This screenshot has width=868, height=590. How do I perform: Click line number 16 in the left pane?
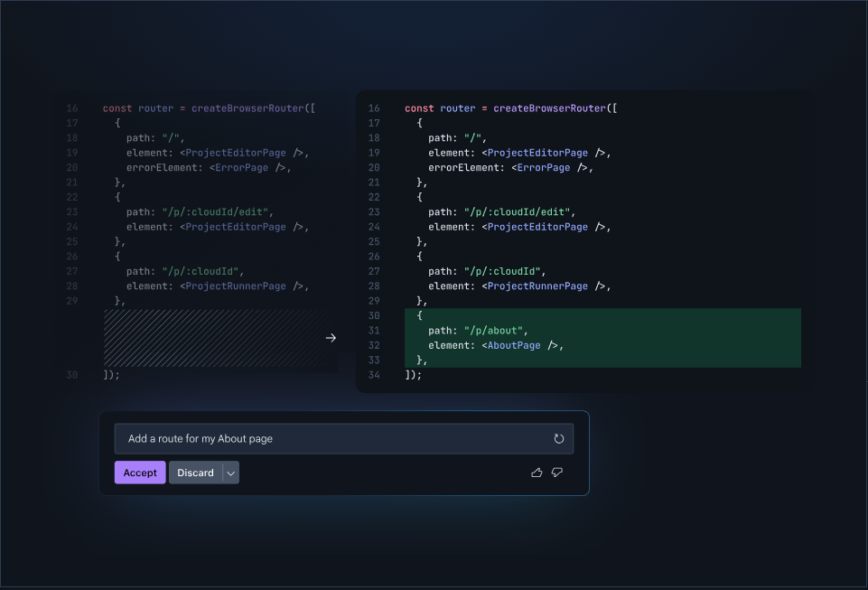[72, 108]
